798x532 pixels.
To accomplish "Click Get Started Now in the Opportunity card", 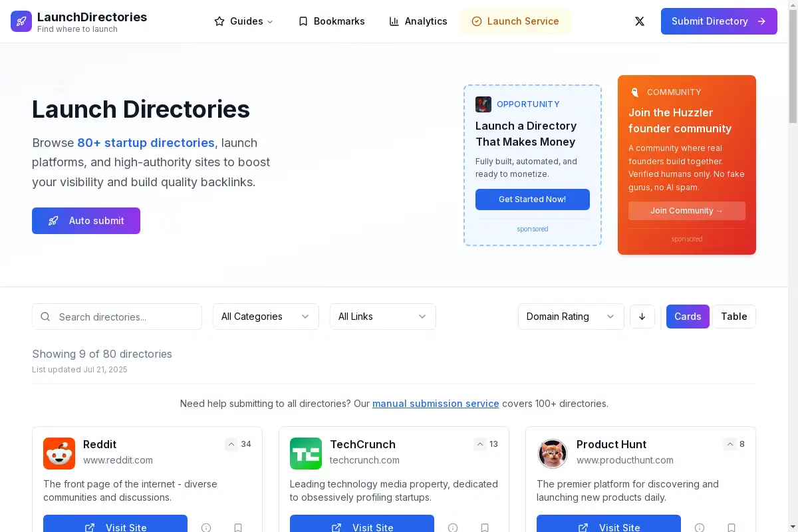I will pyautogui.click(x=533, y=199).
